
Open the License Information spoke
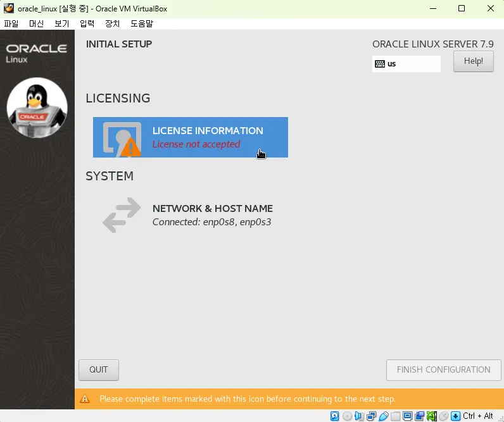pyautogui.click(x=191, y=137)
